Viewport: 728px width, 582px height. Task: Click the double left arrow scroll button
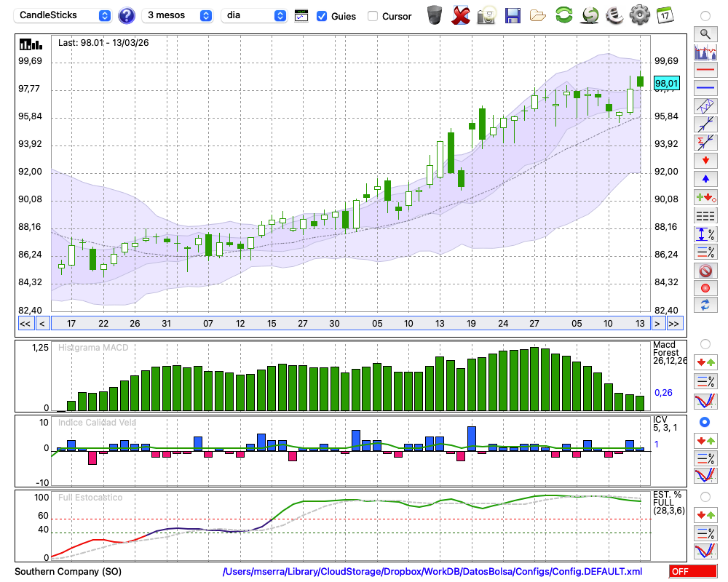click(25, 324)
